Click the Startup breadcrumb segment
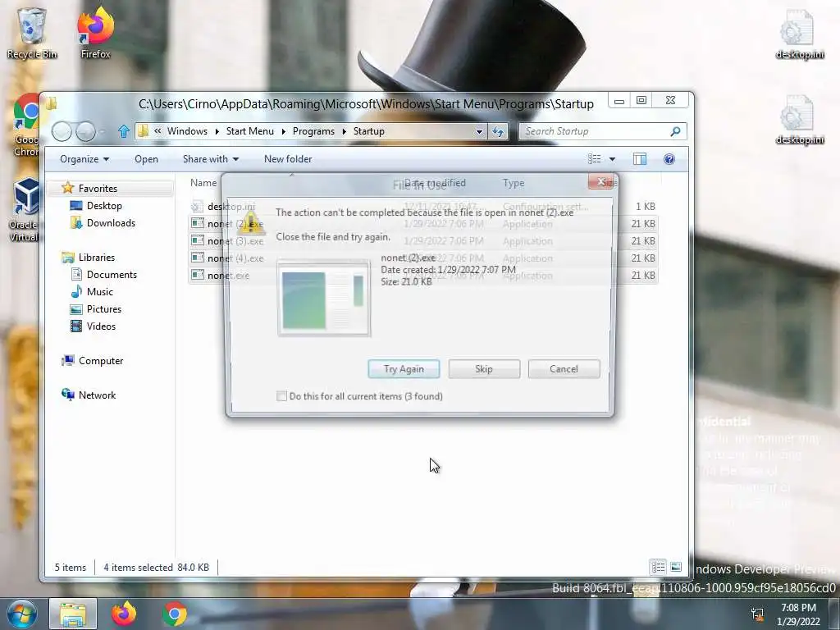840x630 pixels. pyautogui.click(x=368, y=131)
